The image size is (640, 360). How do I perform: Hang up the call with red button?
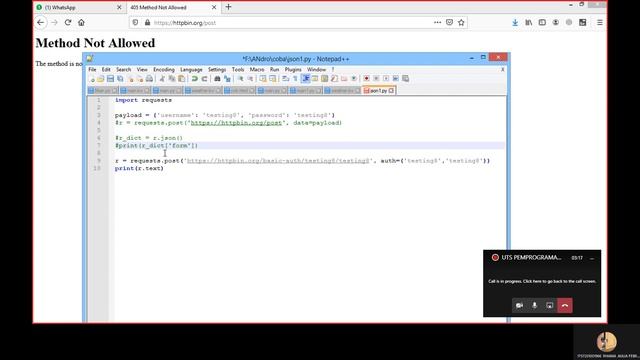click(565, 305)
